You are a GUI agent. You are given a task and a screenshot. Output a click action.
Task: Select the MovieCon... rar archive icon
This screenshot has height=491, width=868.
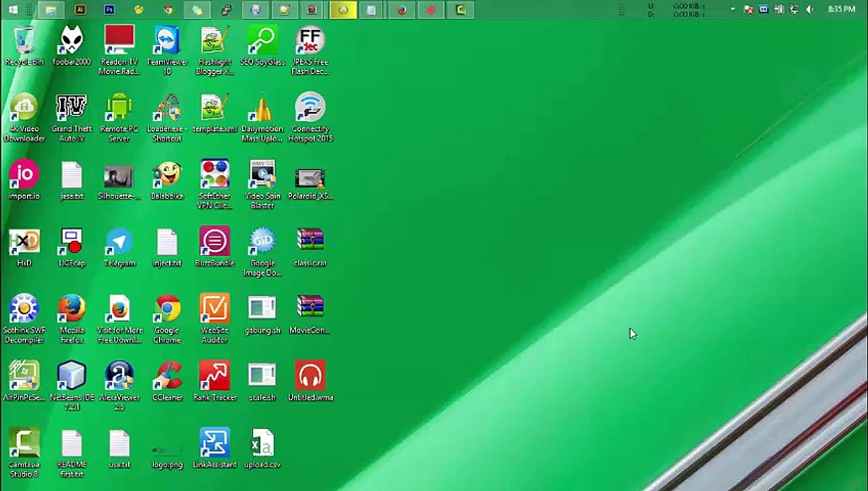coord(310,314)
